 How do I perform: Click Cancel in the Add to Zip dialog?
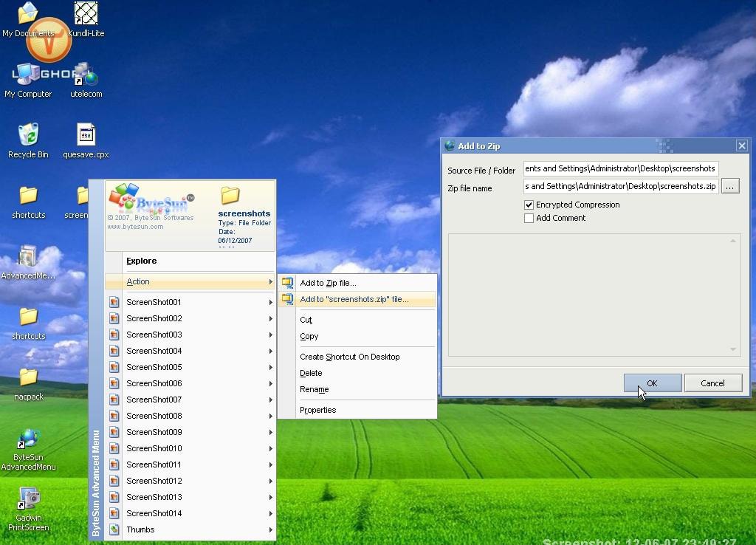(x=712, y=383)
